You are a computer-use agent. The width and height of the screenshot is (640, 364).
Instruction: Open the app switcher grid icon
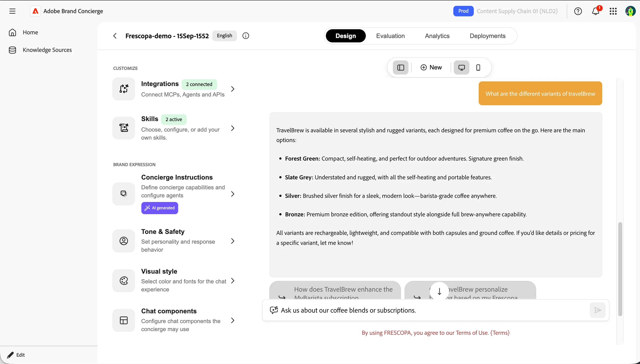point(613,11)
